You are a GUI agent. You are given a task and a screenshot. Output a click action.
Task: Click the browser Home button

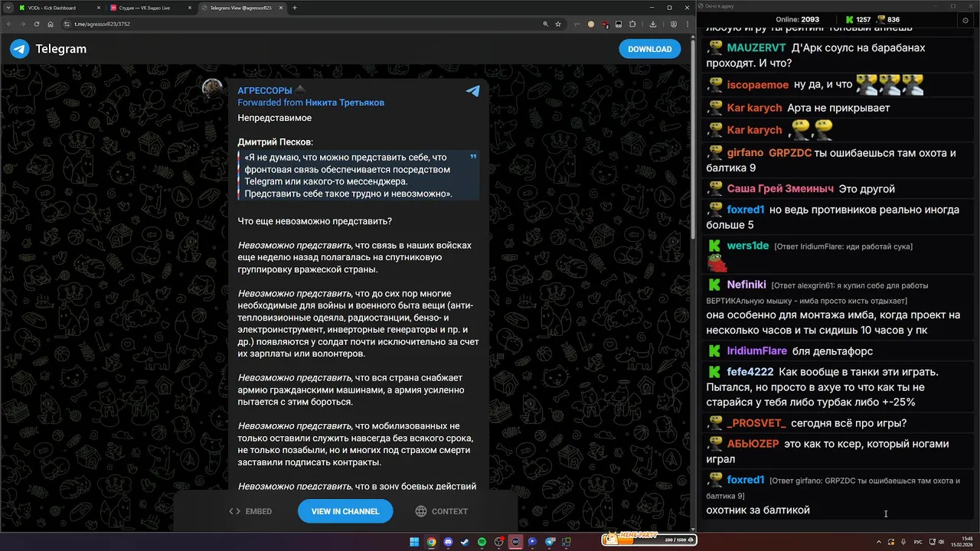(x=51, y=24)
